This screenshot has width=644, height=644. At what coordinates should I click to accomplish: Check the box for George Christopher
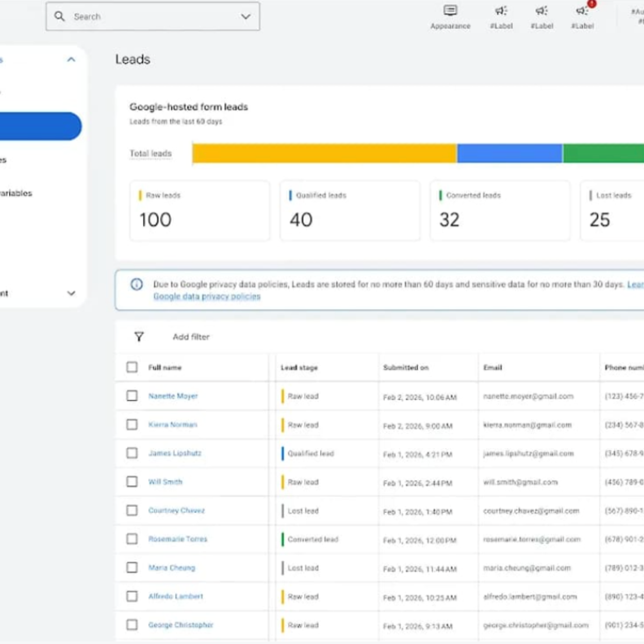click(132, 625)
